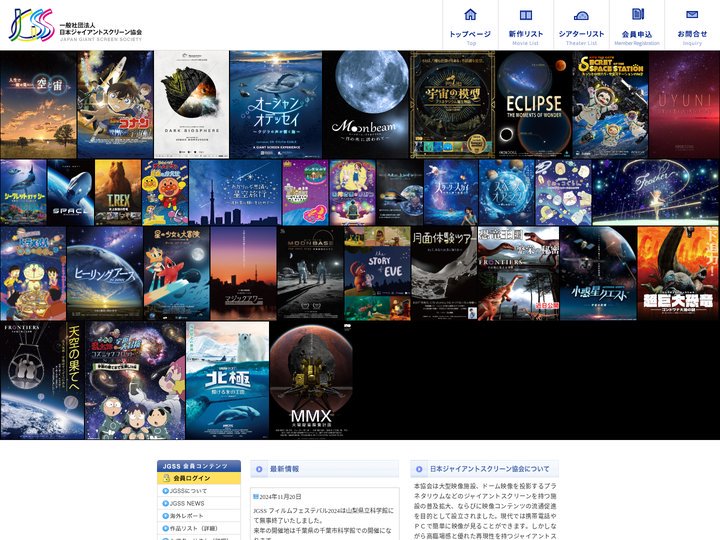The width and height of the screenshot is (720, 540).
Task: Click the envelope icon for お問合せ
Action: (692, 15)
